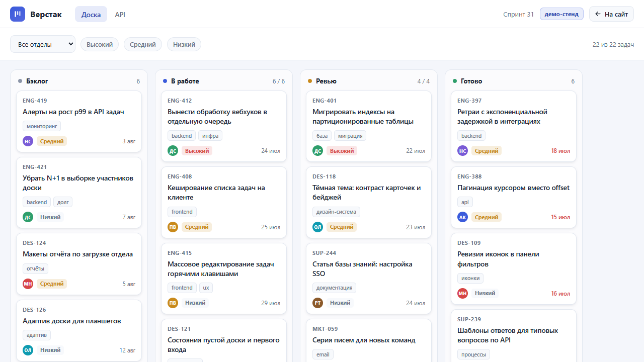Open card Статья базы знаний: настройка SSO

point(369,279)
